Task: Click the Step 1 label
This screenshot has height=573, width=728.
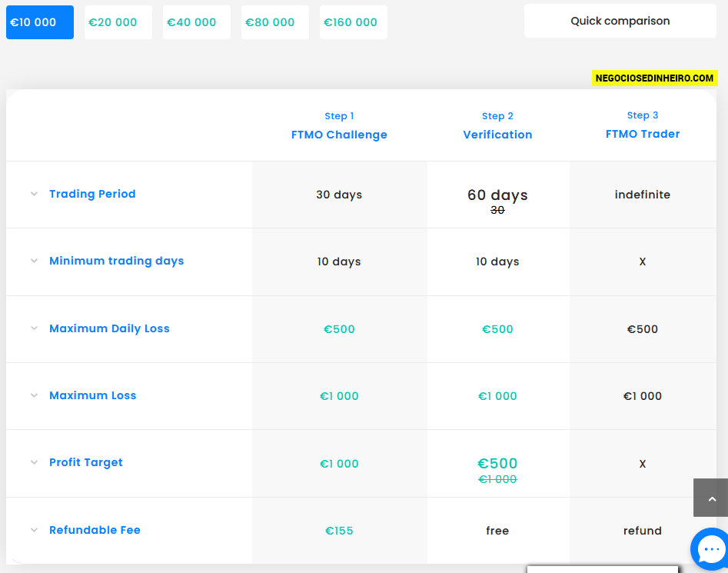Action: [x=339, y=116]
